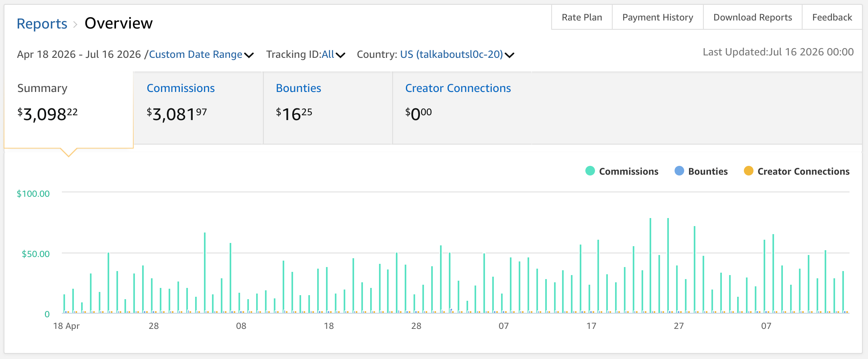View Payment History
Viewport: 868px width, 359px height.
pyautogui.click(x=658, y=17)
